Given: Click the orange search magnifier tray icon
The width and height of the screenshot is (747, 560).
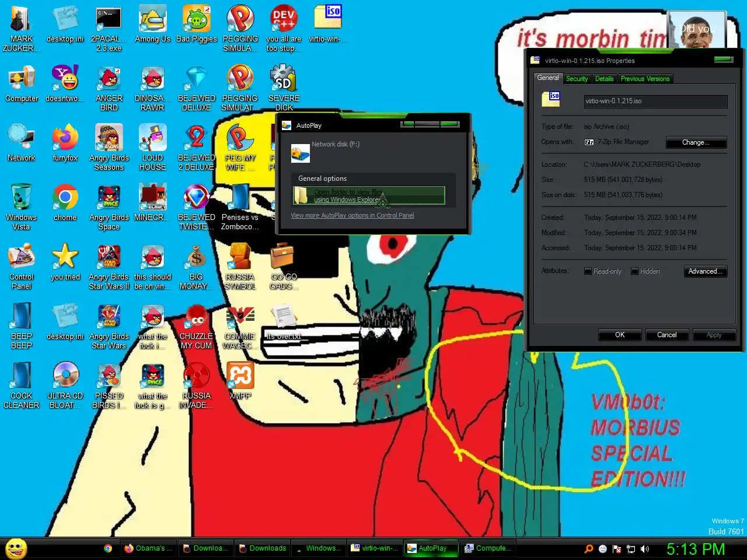Looking at the screenshot, I should click(589, 549).
